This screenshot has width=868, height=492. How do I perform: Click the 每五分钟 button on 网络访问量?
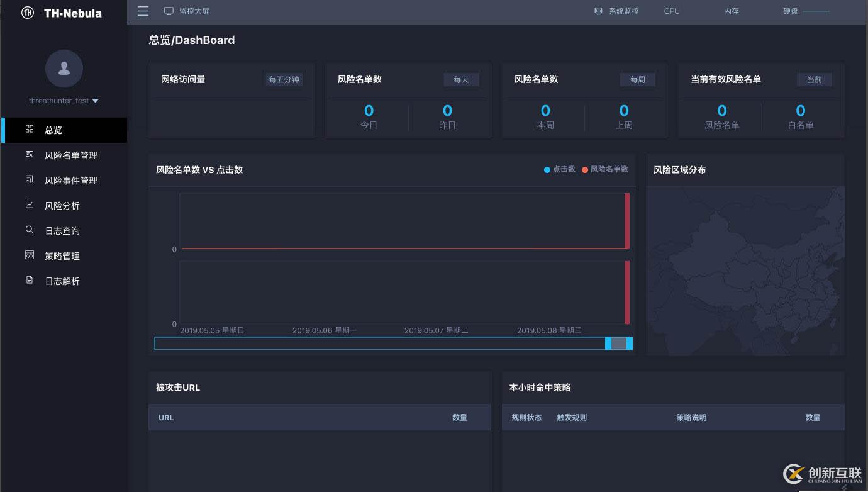(x=284, y=80)
